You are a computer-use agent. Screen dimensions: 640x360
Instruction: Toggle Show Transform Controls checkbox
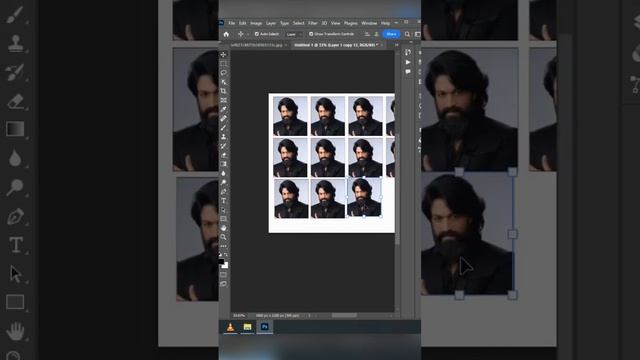tap(311, 34)
